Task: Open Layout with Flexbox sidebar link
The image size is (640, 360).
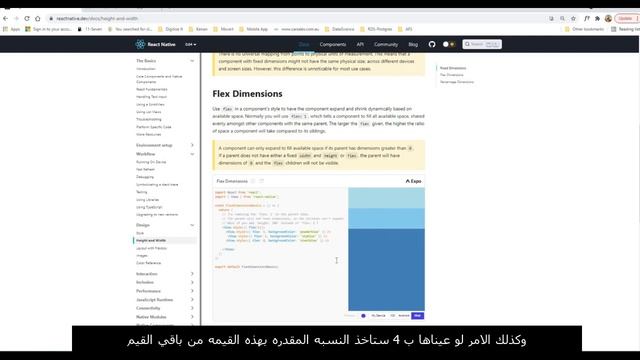Action: click(x=151, y=248)
